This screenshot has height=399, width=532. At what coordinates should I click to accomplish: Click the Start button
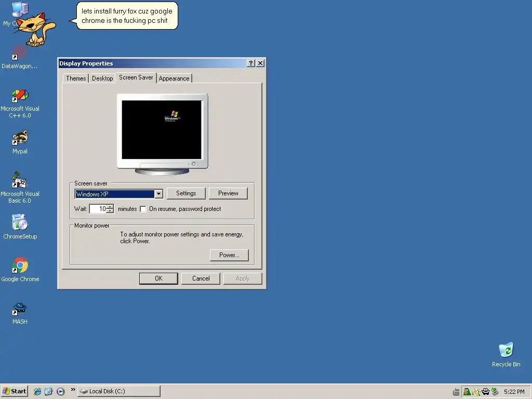point(14,391)
